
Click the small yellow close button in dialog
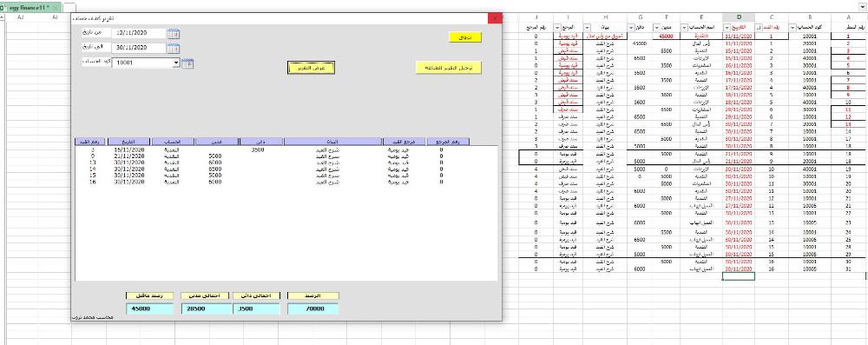(x=465, y=37)
